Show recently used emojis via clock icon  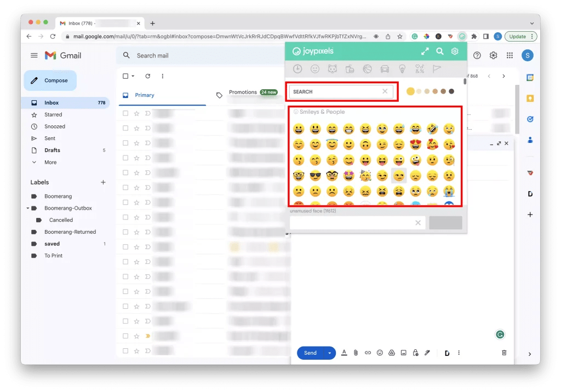pyautogui.click(x=297, y=69)
